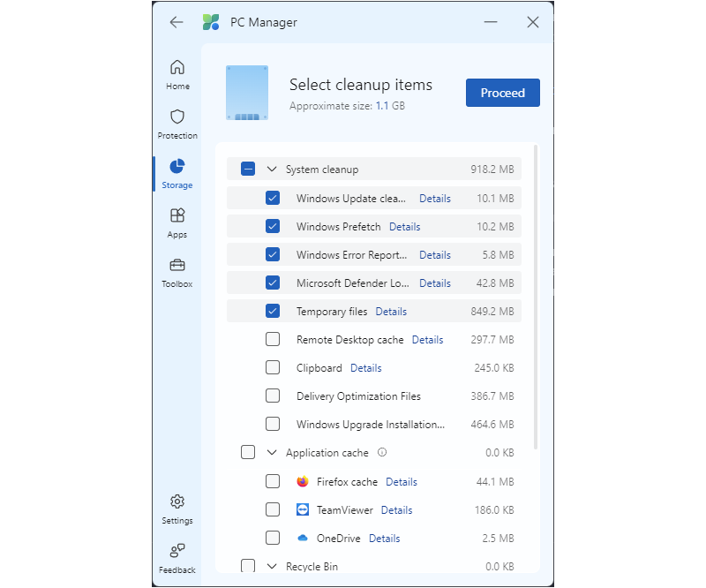
Task: Click the Firefox icon in cache list
Action: pos(303,482)
